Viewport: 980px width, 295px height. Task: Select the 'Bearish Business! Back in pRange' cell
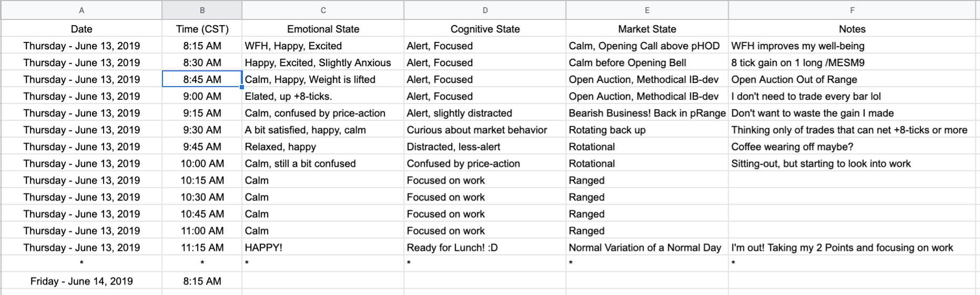(x=647, y=113)
